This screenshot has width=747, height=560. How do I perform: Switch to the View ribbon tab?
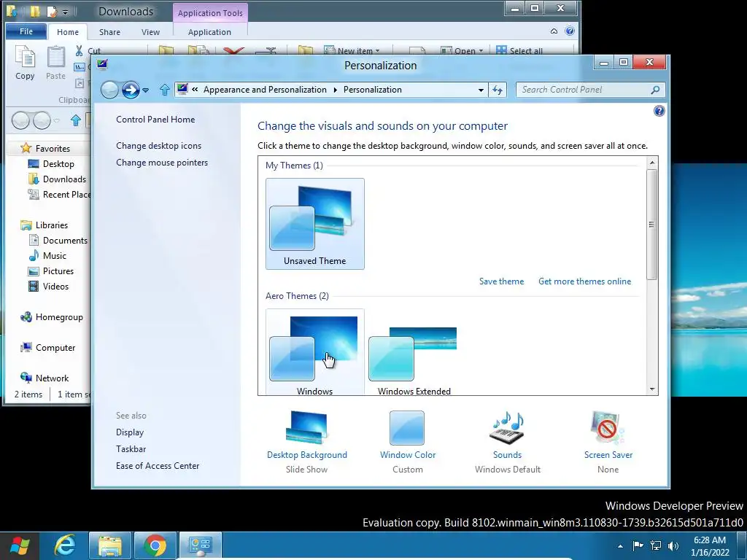coord(150,32)
